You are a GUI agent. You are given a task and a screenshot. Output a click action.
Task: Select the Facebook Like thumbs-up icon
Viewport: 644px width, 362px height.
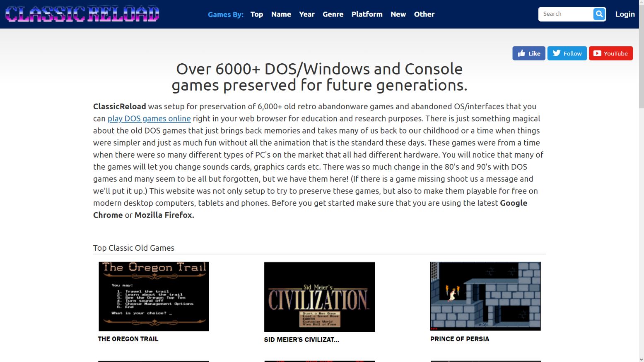pos(521,53)
